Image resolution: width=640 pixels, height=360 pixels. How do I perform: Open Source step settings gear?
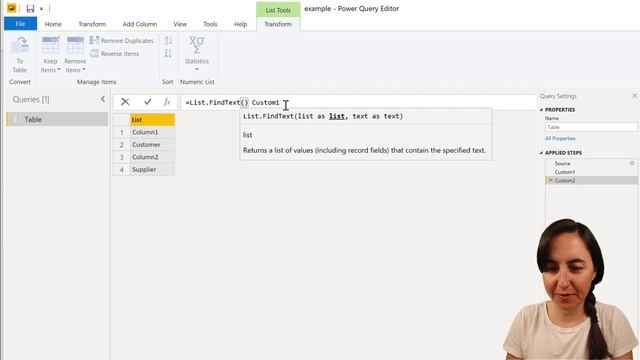click(x=632, y=163)
